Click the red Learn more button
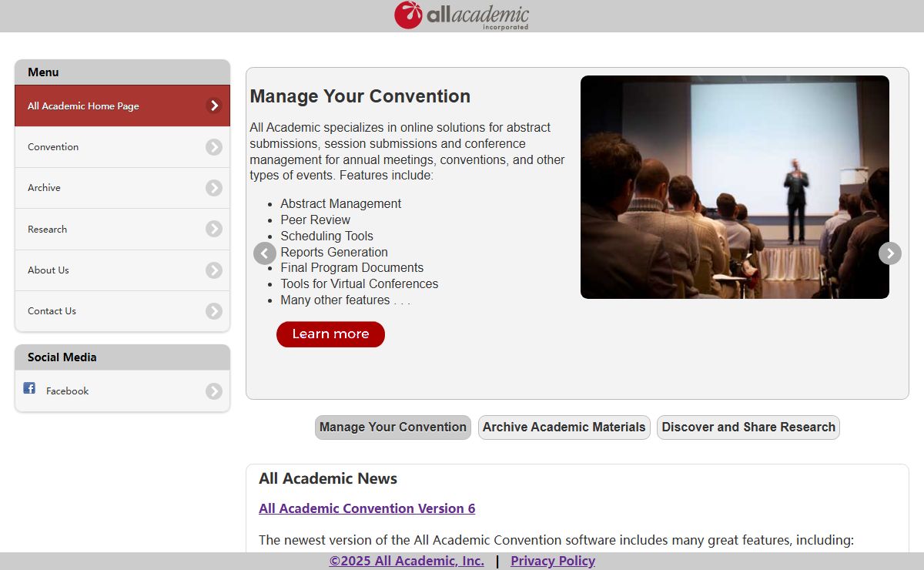 coord(330,334)
